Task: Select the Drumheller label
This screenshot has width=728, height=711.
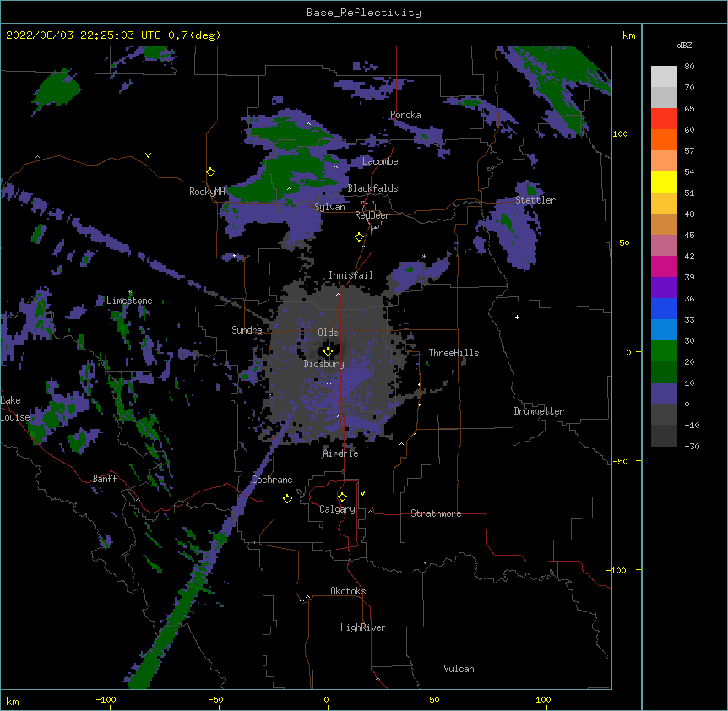Action: [539, 411]
